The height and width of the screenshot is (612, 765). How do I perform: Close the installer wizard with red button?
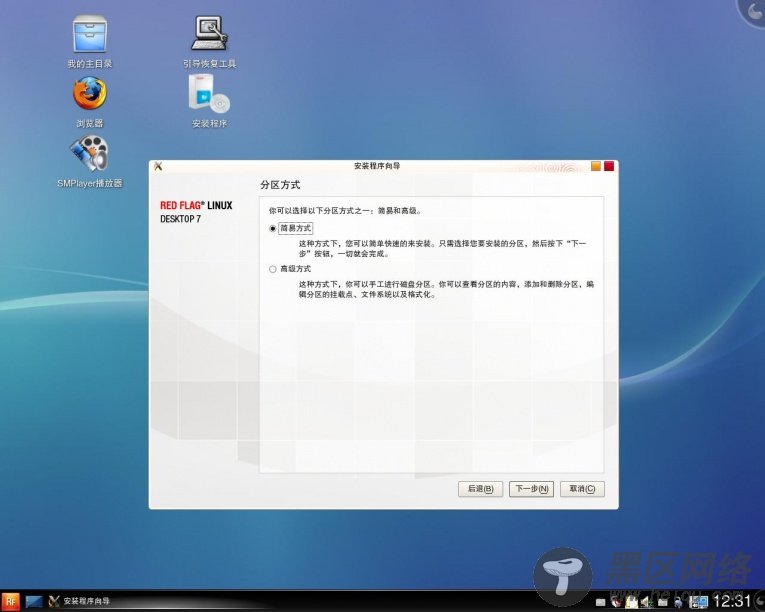coord(609,166)
